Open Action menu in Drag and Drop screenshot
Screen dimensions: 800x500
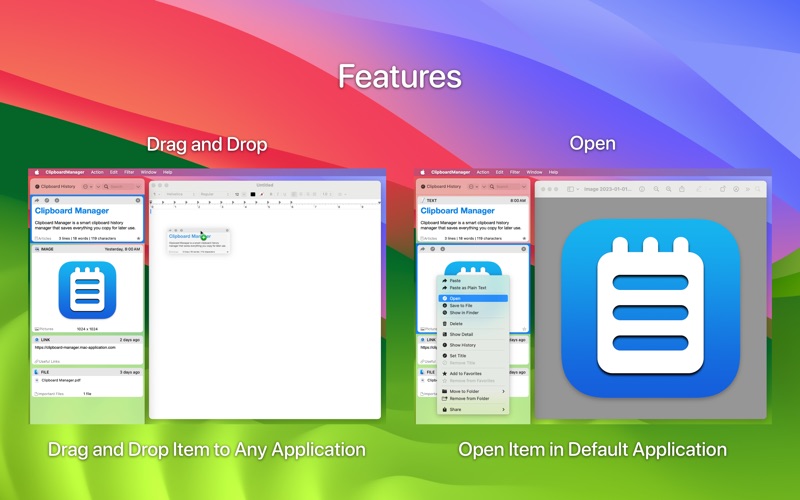tap(97, 172)
